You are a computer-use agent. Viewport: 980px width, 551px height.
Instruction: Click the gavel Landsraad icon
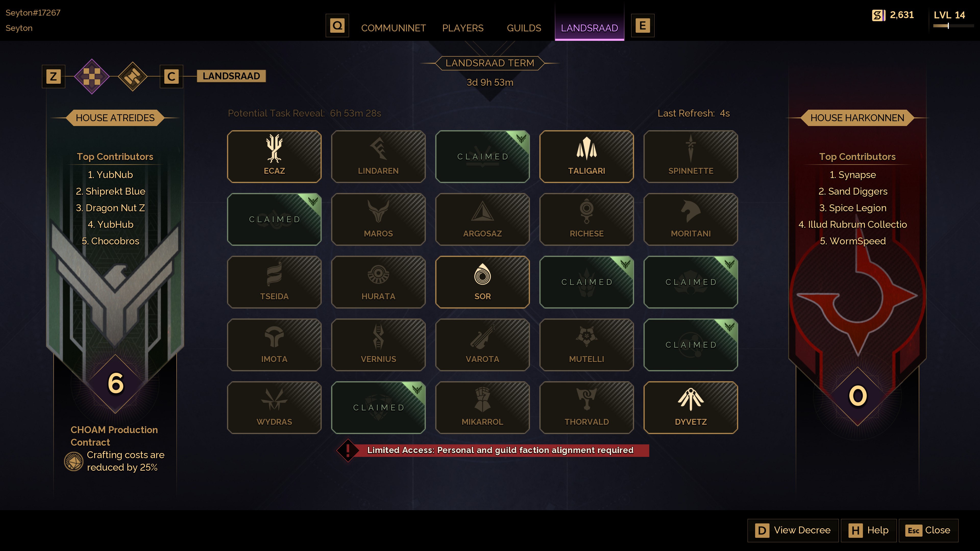tap(132, 77)
